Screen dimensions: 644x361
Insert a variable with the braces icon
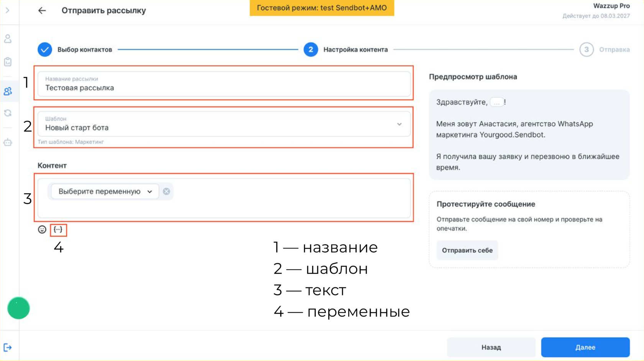58,229
